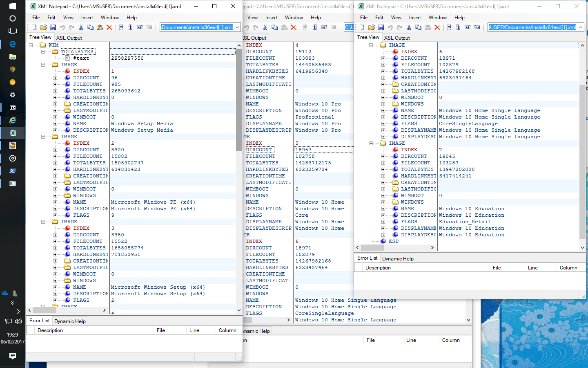The height and width of the screenshot is (368, 588).
Task: Click red Delete X in right window
Action: [437, 27]
